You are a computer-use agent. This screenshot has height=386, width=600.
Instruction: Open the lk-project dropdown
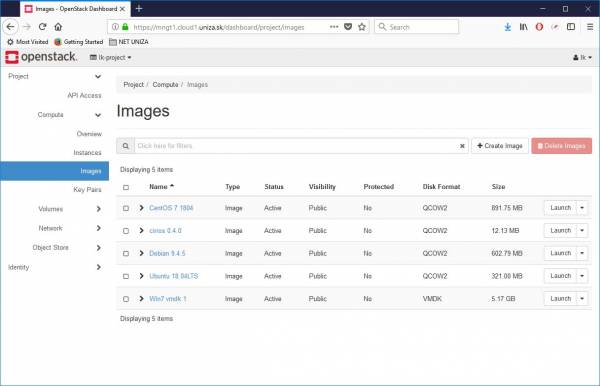[x=111, y=57]
